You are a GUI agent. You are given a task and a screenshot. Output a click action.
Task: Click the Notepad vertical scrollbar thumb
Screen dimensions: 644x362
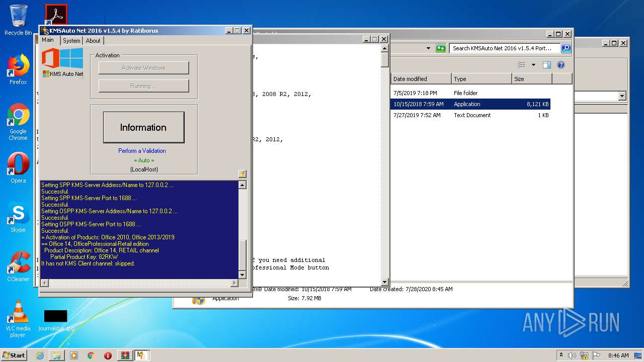[385, 60]
